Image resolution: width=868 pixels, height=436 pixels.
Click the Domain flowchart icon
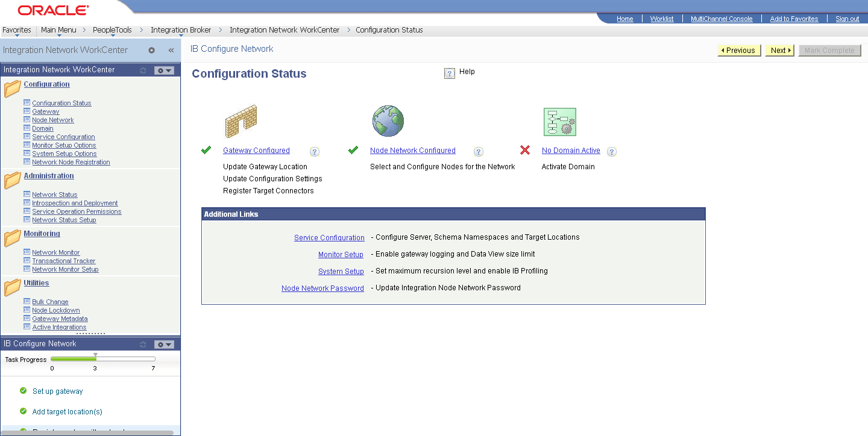tap(559, 121)
